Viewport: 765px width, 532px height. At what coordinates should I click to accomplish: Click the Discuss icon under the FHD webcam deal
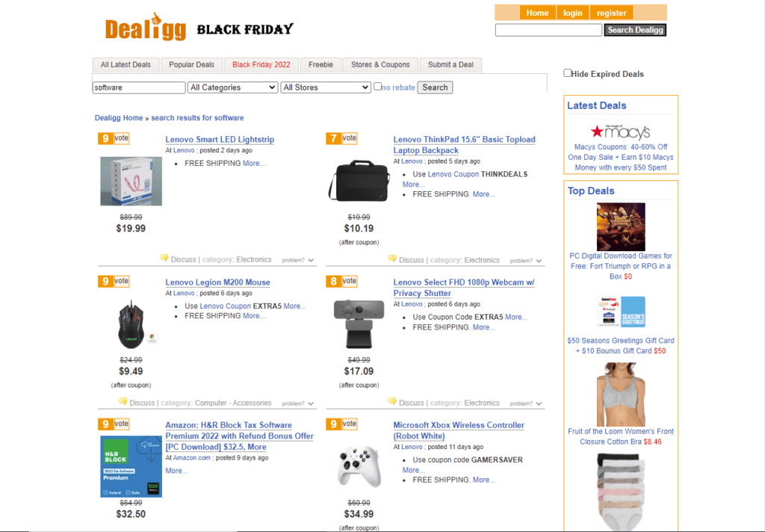(x=392, y=400)
